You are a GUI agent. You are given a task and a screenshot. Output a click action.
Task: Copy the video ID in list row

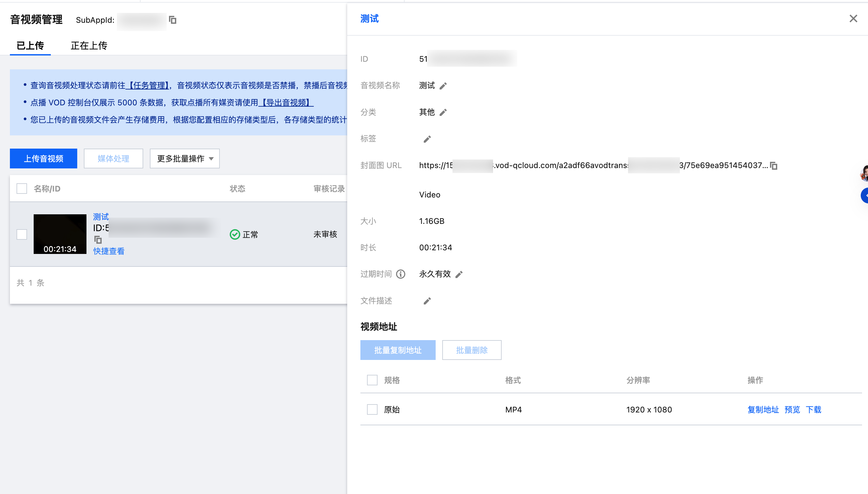98,240
